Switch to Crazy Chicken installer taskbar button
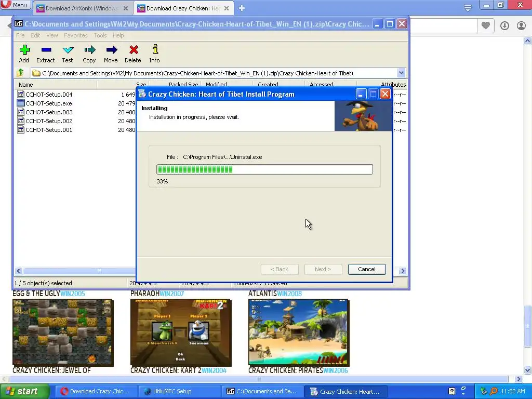The height and width of the screenshot is (399, 532). pos(345,391)
